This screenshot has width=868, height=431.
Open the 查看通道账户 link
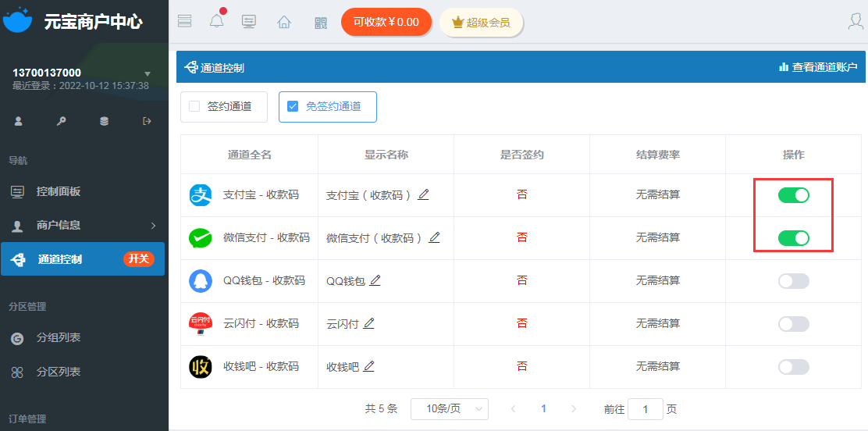818,68
